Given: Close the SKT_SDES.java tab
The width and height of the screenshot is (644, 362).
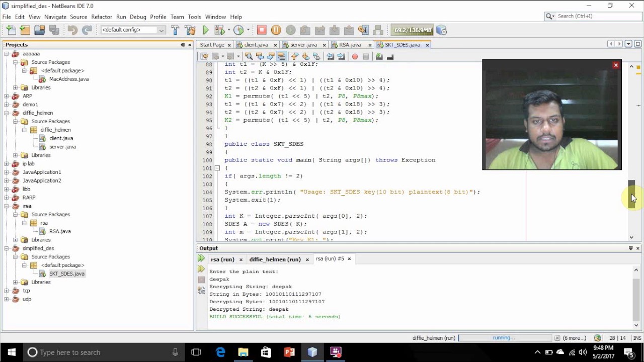Looking at the screenshot, I should [x=427, y=45].
